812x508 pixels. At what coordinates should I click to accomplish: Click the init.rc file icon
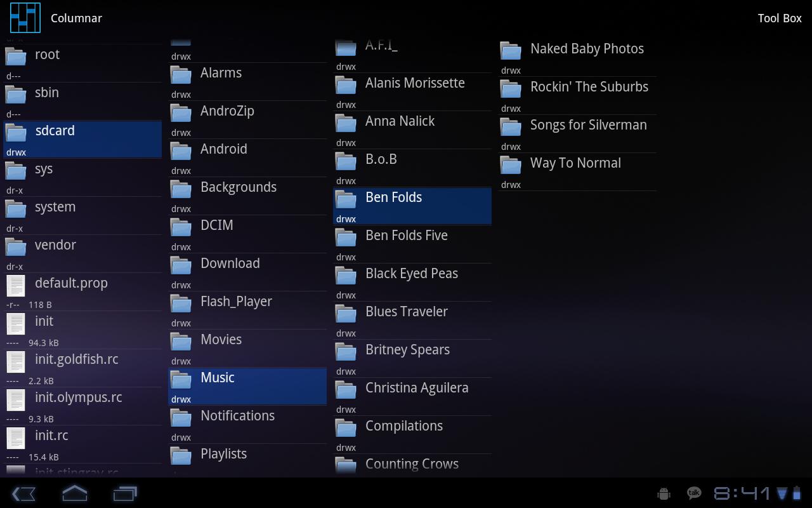16,438
